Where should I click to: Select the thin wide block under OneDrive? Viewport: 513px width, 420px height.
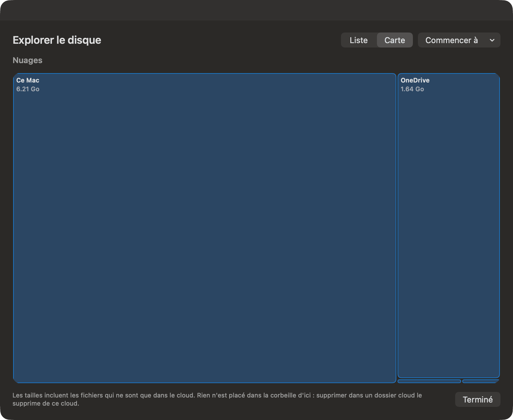[429, 381]
